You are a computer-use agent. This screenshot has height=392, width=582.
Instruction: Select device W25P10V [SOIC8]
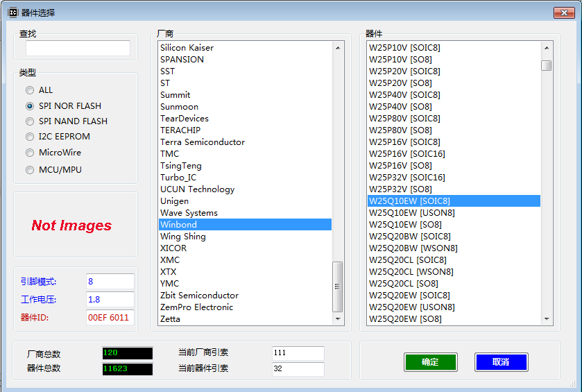coord(454,48)
